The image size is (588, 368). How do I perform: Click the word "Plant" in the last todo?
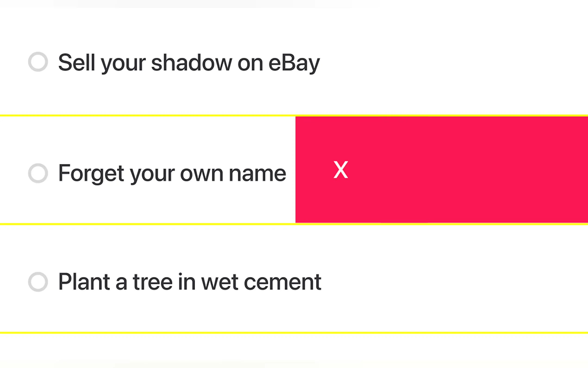click(84, 282)
